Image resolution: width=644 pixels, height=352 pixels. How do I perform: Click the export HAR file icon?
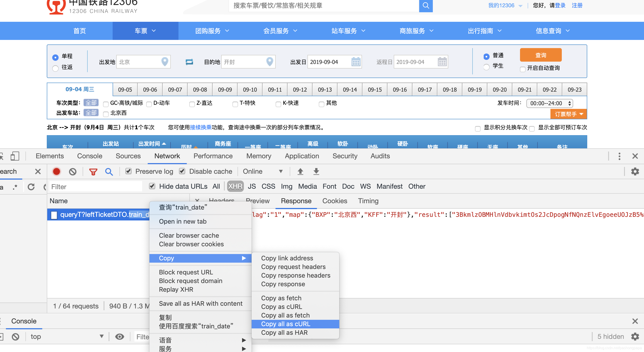(316, 172)
